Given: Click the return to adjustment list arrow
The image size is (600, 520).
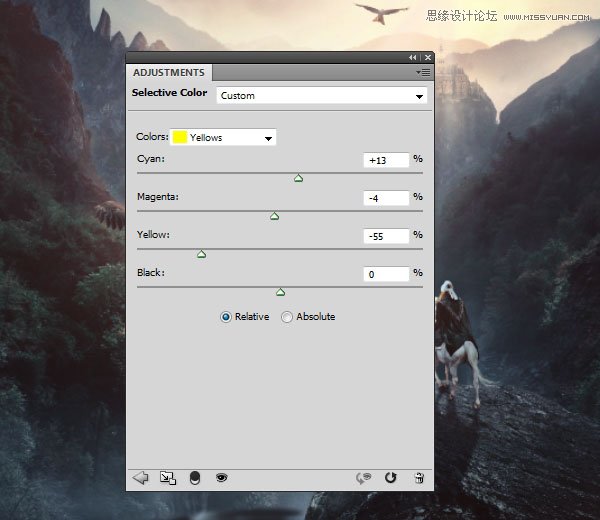Looking at the screenshot, I should point(140,478).
